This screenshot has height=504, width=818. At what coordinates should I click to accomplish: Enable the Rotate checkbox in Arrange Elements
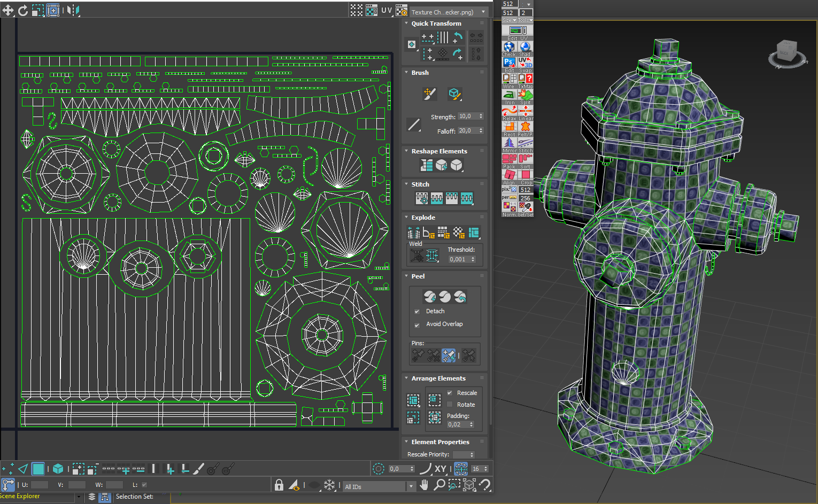pyautogui.click(x=450, y=405)
